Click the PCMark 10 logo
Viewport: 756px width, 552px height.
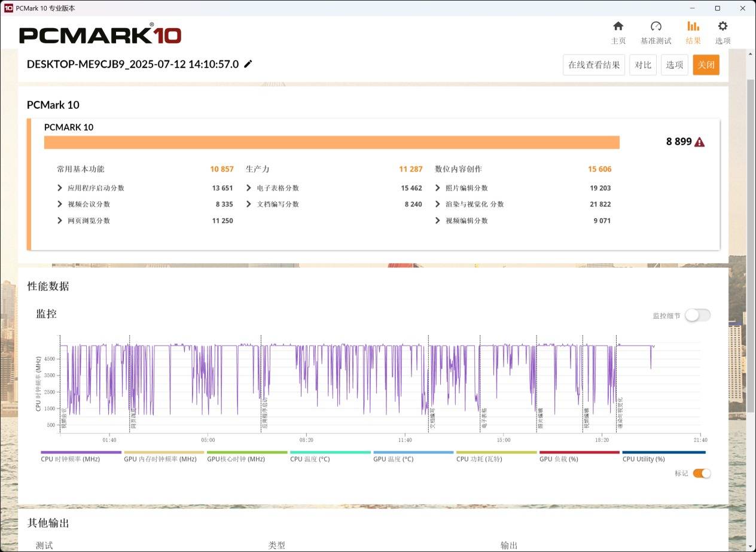tap(100, 34)
